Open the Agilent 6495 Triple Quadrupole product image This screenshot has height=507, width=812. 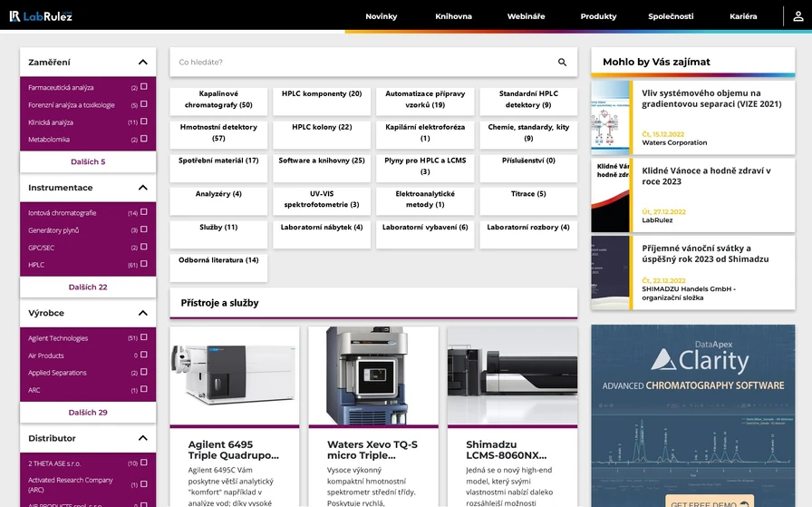(x=235, y=375)
